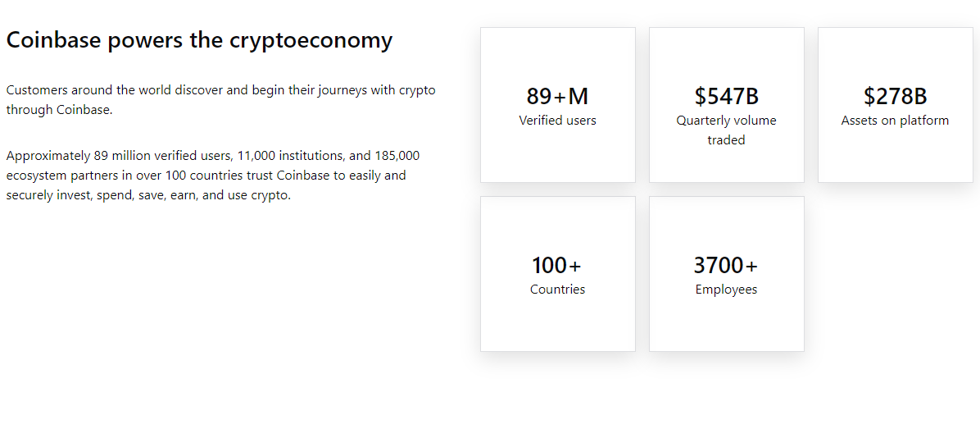Click the "185,000" figure in the paragraph
The height and width of the screenshot is (438, 980).
pyautogui.click(x=397, y=155)
